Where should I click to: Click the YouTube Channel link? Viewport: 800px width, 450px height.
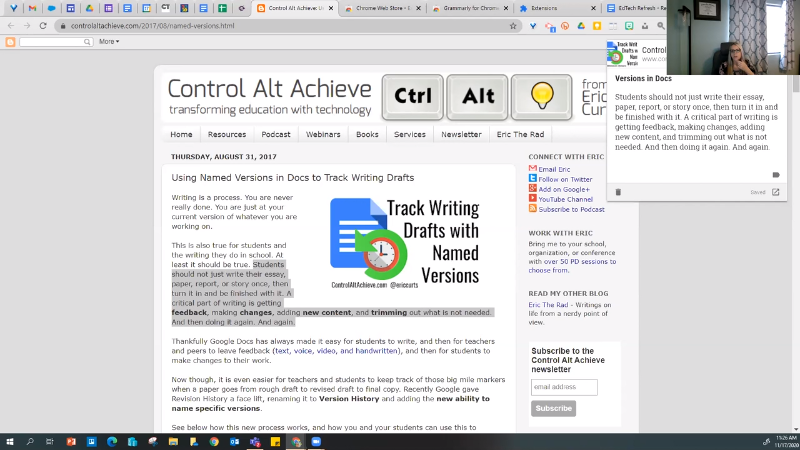click(565, 199)
